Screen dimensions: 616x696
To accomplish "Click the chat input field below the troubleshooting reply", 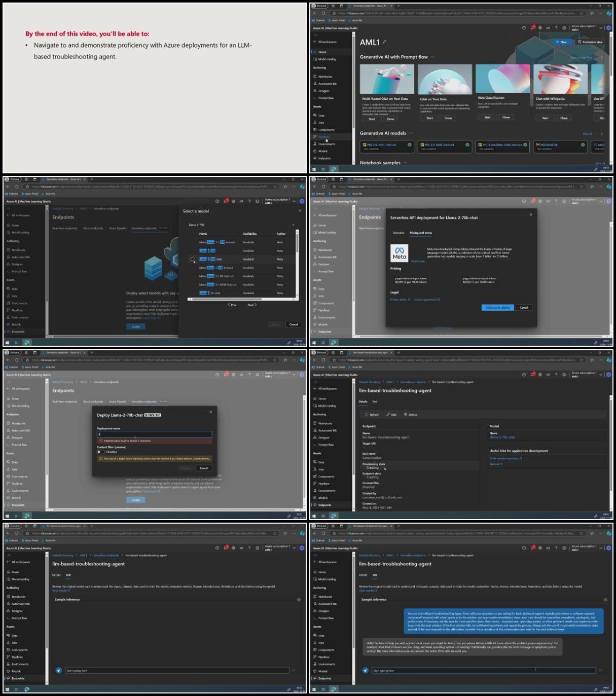I will 484,671.
